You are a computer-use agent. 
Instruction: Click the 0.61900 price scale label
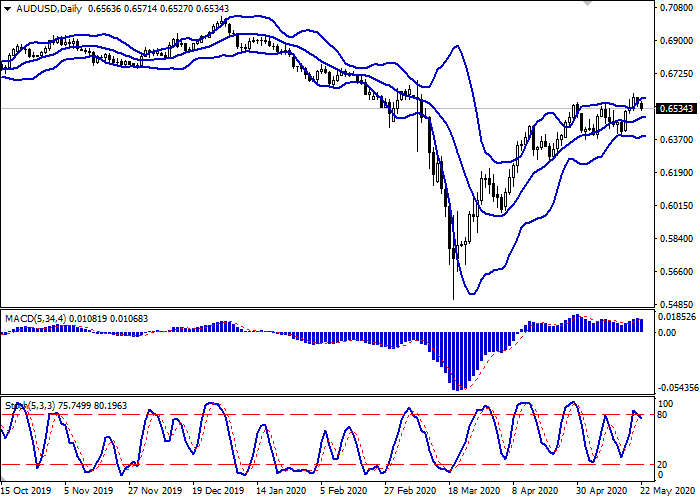pos(677,173)
